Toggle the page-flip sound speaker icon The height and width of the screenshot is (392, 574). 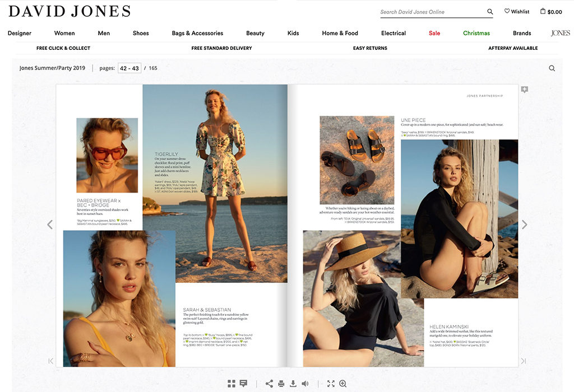(305, 383)
